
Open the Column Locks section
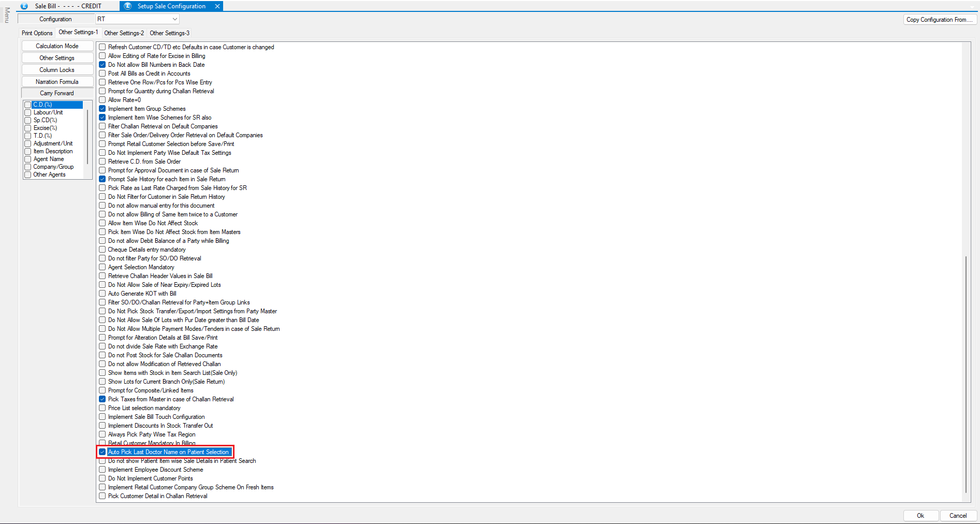point(57,70)
